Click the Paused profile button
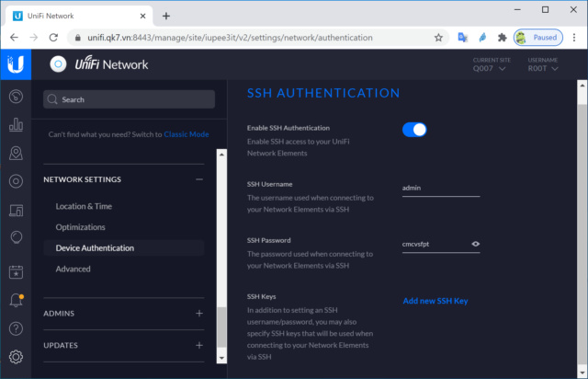The height and width of the screenshot is (379, 588). [x=538, y=38]
